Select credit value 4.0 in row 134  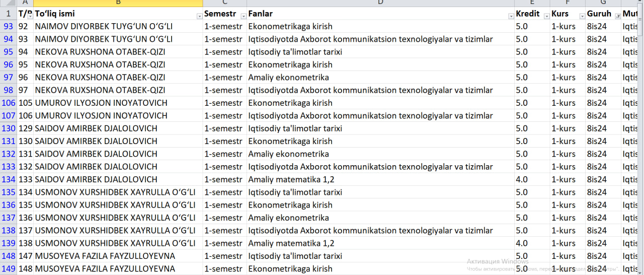pyautogui.click(x=532, y=179)
